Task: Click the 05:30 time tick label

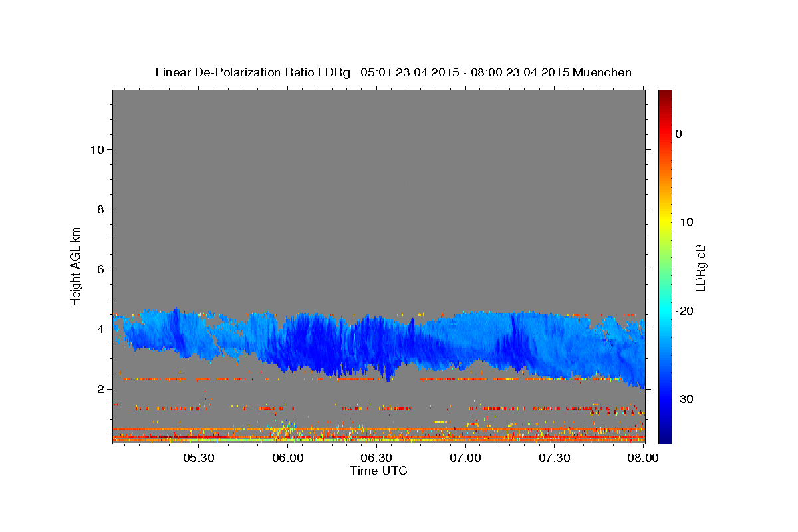Action: pyautogui.click(x=198, y=458)
